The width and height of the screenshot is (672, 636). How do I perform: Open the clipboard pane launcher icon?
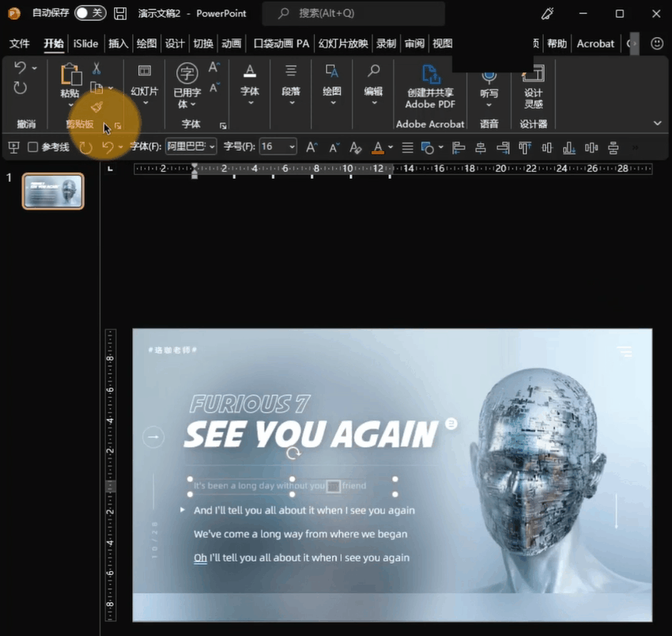click(118, 126)
